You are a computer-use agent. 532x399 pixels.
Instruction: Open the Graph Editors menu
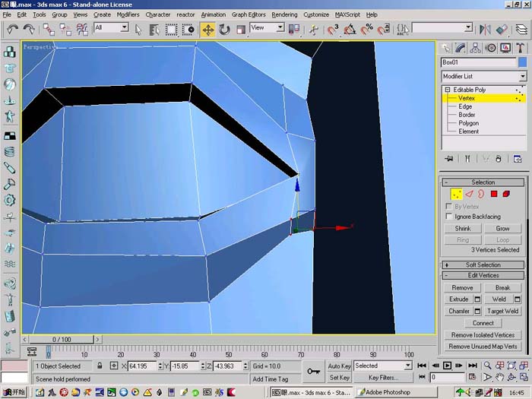coord(249,14)
